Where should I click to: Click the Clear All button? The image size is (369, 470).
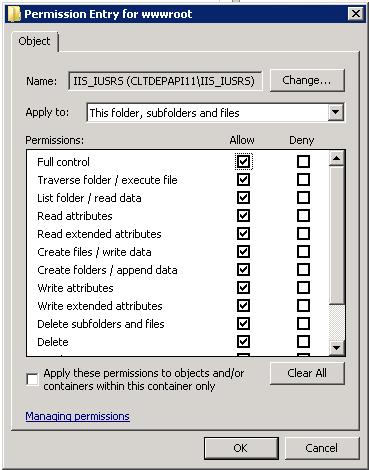(x=307, y=373)
